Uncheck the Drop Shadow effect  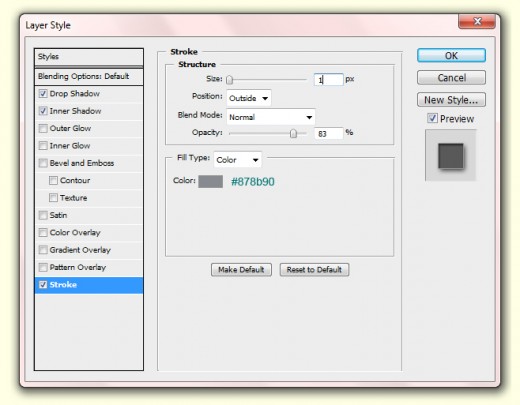click(x=43, y=94)
